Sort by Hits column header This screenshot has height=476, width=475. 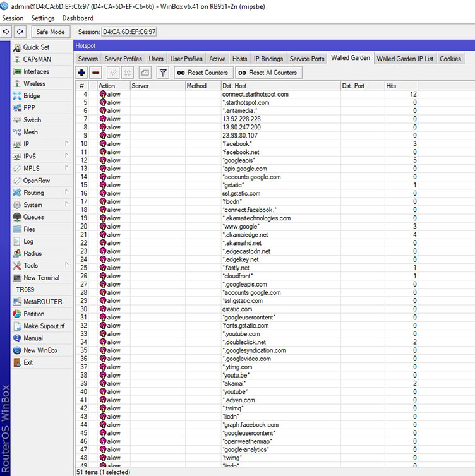click(401, 86)
